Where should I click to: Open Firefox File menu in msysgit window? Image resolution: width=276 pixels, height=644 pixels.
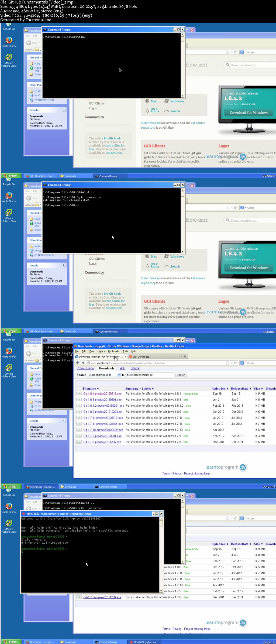click(77, 351)
